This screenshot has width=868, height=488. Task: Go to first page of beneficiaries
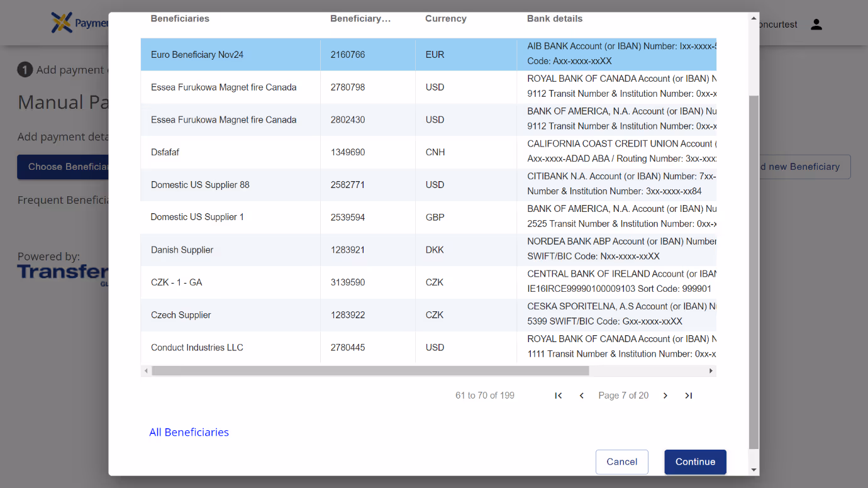(x=558, y=396)
